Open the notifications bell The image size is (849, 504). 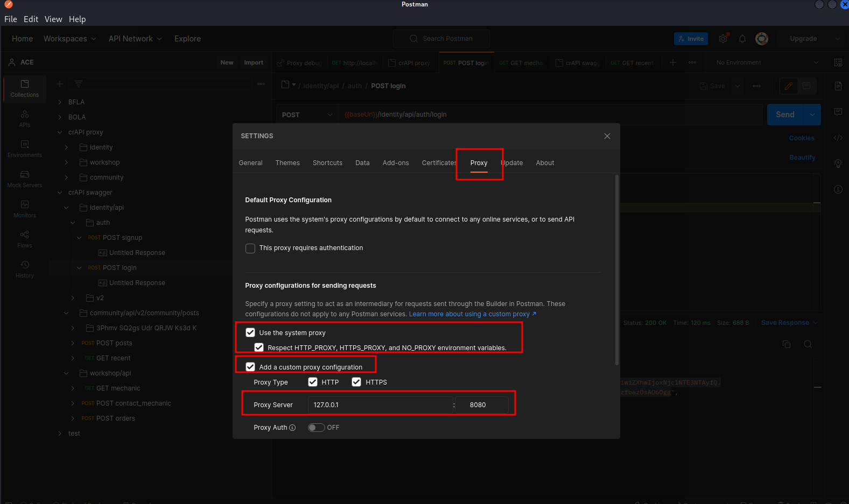[x=742, y=39]
